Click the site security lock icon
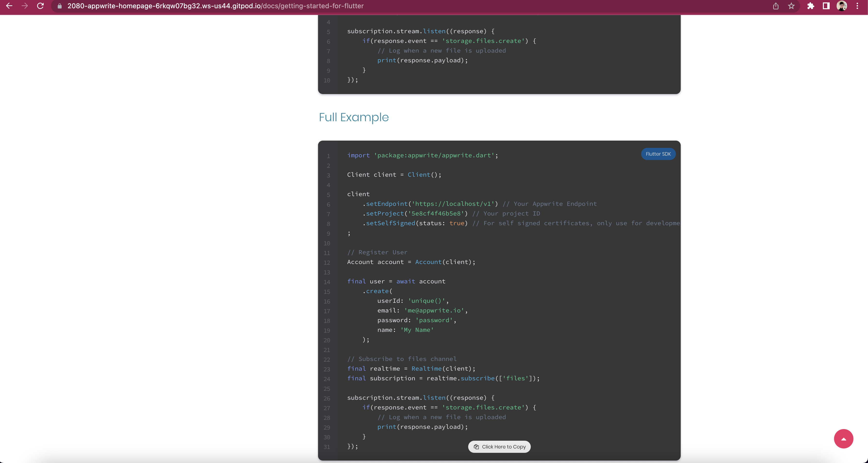868x463 pixels. coord(60,6)
